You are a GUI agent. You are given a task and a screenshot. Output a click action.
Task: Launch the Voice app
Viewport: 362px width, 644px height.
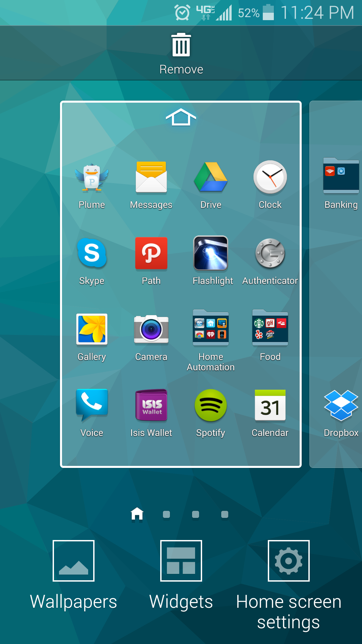(x=92, y=405)
